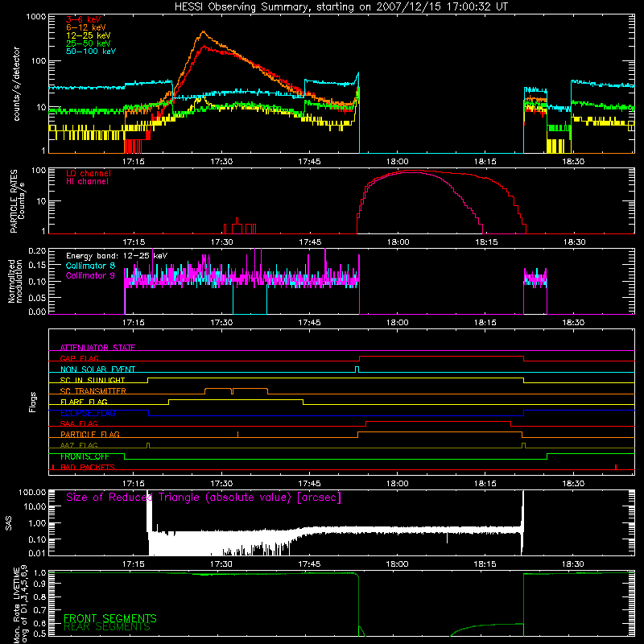Click the FLARE_FLAG label
Image resolution: width=644 pixels, height=644 pixels.
pos(84,402)
